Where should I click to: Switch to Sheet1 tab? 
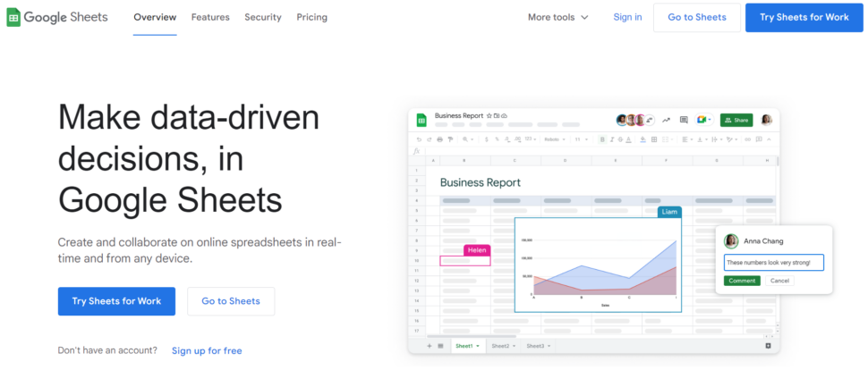[468, 346]
